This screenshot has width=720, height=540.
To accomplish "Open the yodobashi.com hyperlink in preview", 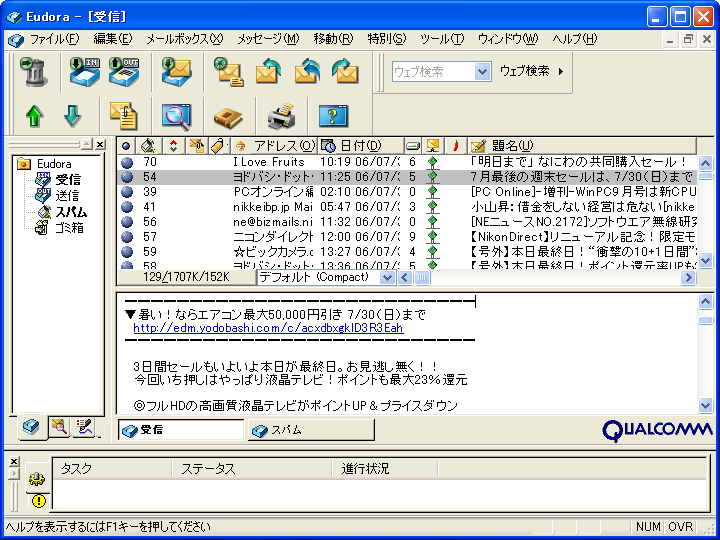I will click(x=268, y=328).
